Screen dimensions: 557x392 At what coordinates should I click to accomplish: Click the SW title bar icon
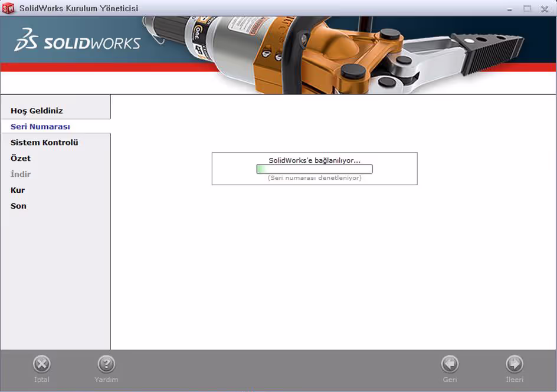coord(8,8)
